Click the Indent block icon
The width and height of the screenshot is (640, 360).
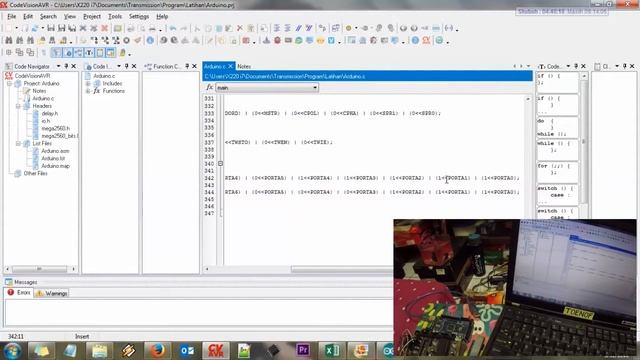[x=277, y=28]
